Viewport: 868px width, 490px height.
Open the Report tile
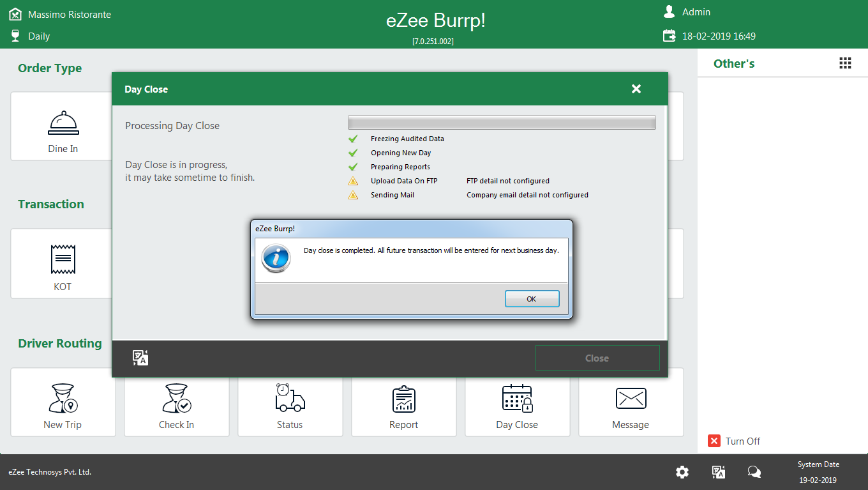tap(403, 402)
